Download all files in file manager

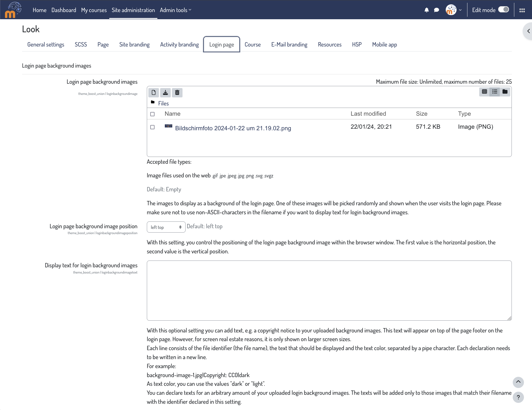point(165,92)
